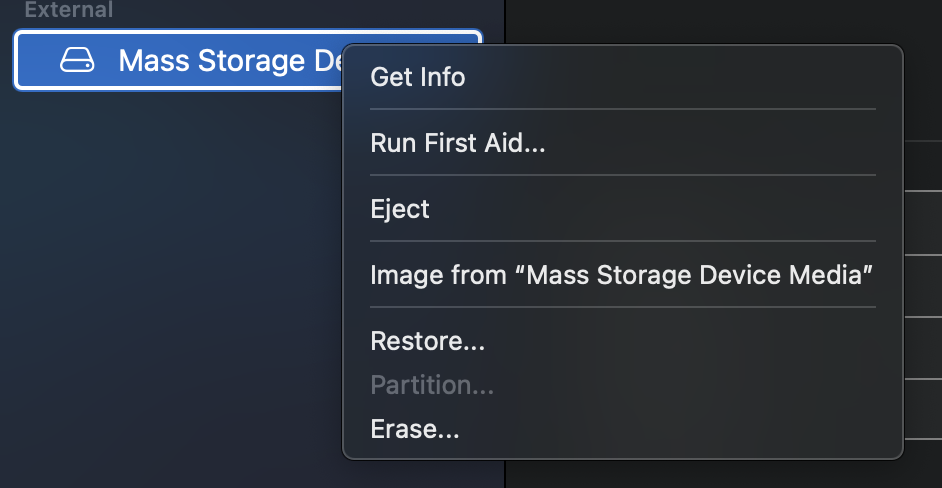Create image from "Mass Storage Device Media"

tap(622, 275)
